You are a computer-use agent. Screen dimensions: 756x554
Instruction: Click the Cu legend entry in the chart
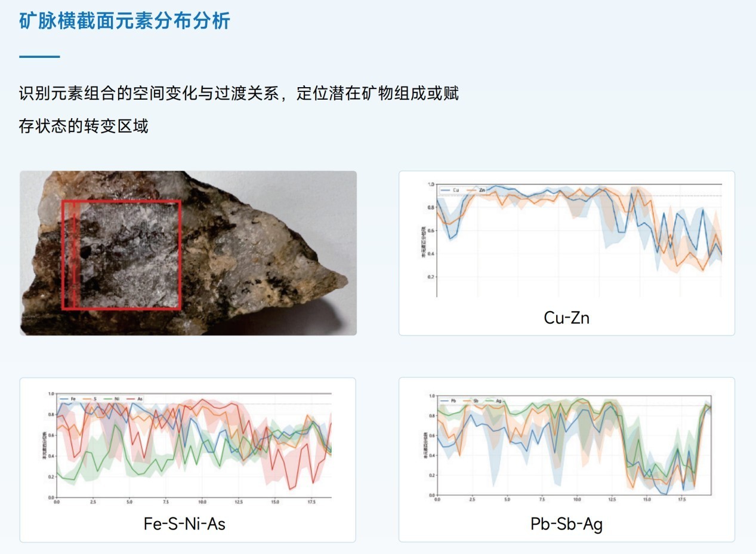(x=450, y=190)
